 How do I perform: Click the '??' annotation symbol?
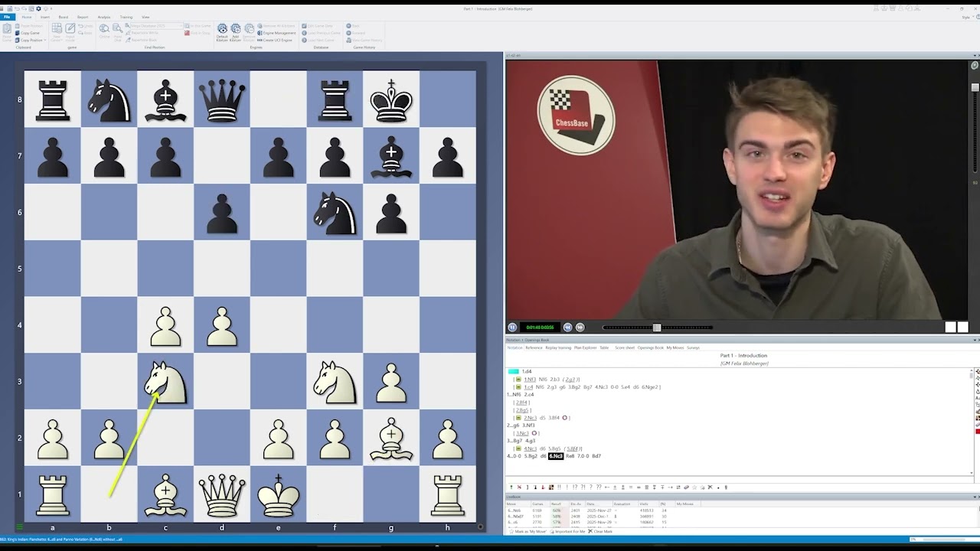tap(599, 487)
